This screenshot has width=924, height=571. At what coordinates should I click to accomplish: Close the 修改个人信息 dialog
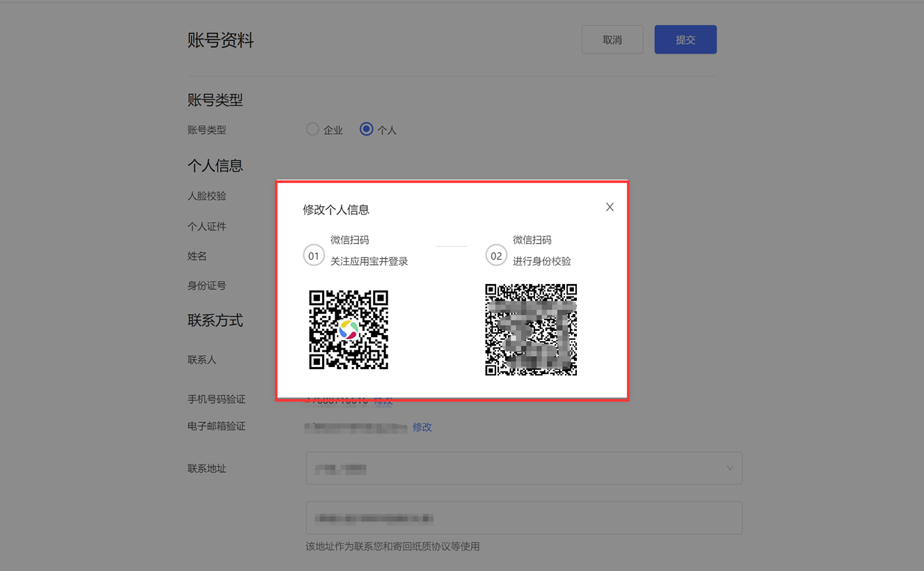[x=610, y=207]
